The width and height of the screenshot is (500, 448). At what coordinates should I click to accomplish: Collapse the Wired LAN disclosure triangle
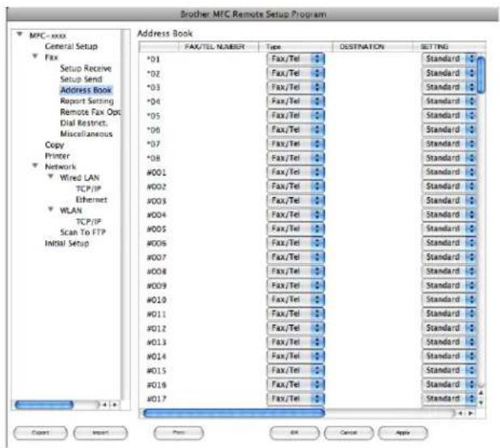click(50, 176)
